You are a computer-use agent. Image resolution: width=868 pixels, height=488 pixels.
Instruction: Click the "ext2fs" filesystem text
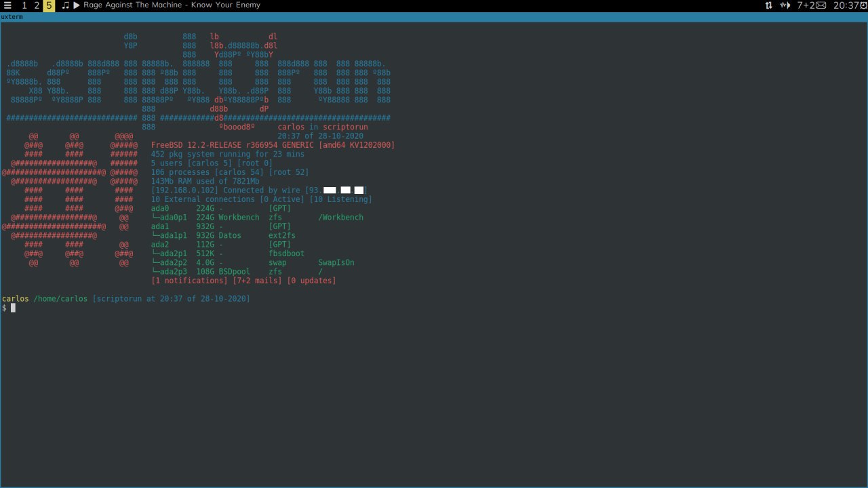click(x=282, y=236)
